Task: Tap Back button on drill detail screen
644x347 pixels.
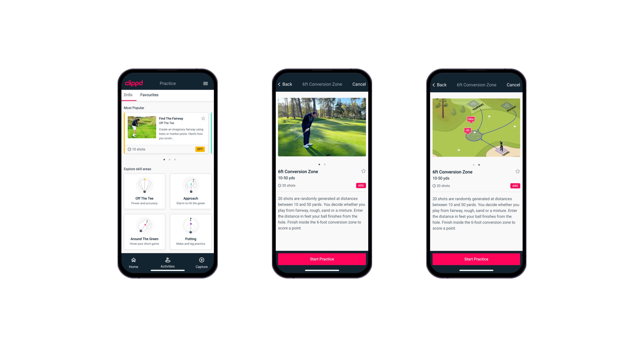Action: pos(287,84)
